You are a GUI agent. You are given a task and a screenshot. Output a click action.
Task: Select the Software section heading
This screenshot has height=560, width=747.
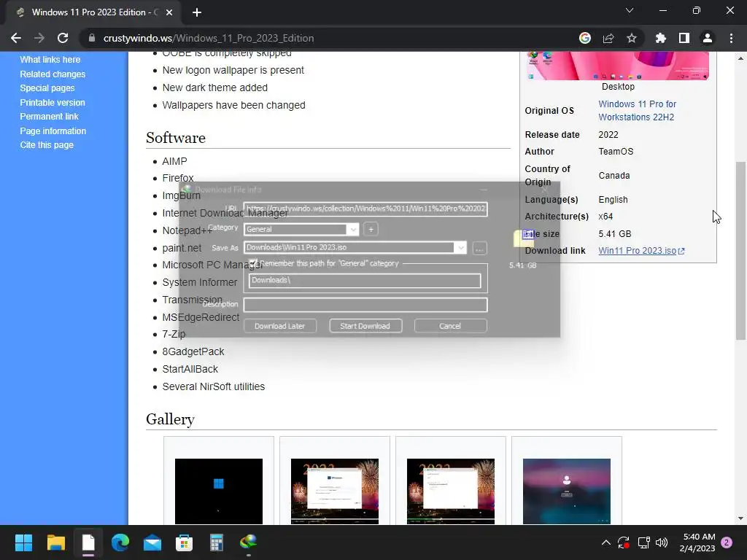(176, 138)
